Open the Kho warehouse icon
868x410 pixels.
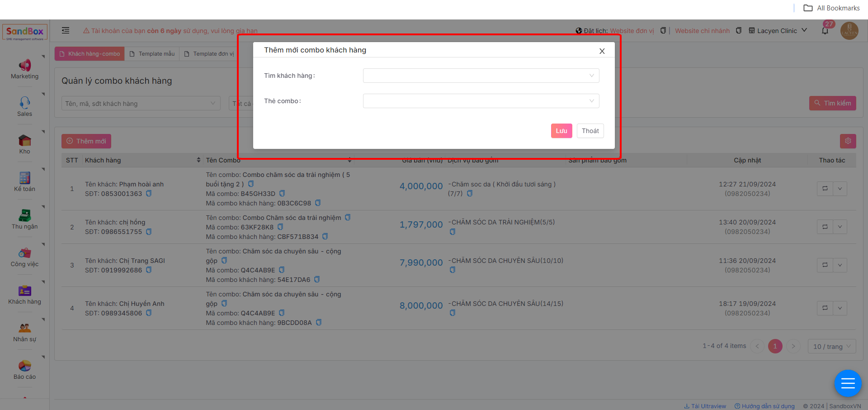25,144
